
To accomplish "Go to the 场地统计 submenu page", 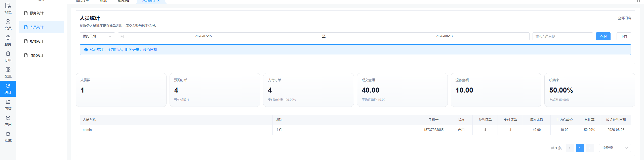I will 41,41.
